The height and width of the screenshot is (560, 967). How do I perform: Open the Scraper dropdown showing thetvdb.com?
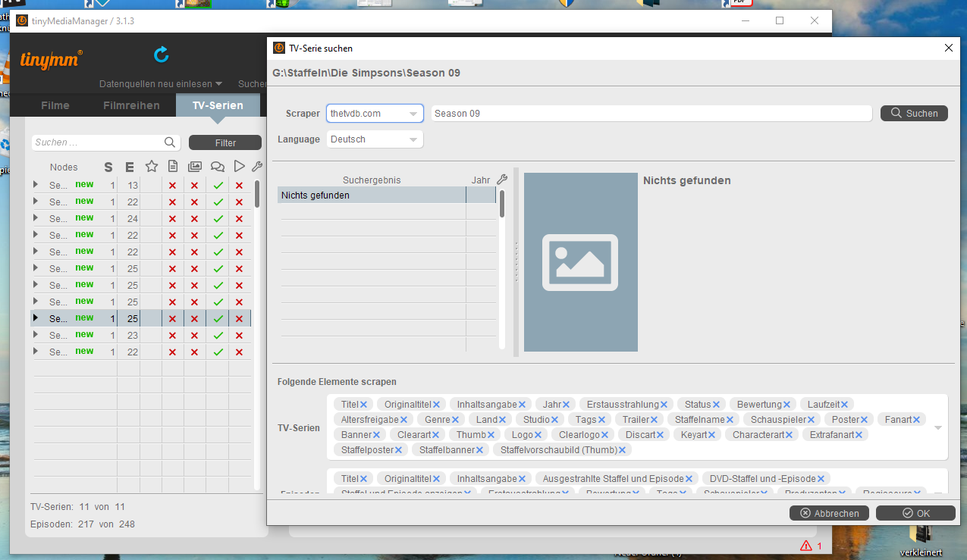pyautogui.click(x=375, y=114)
